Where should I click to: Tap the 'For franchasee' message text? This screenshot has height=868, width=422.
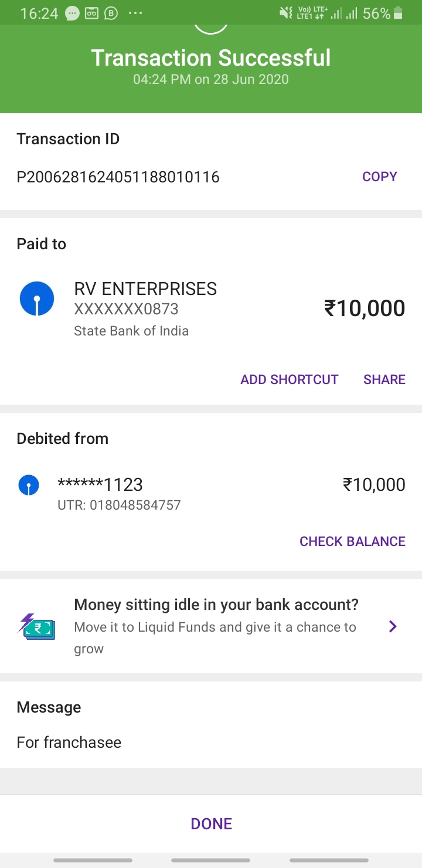[x=69, y=742]
